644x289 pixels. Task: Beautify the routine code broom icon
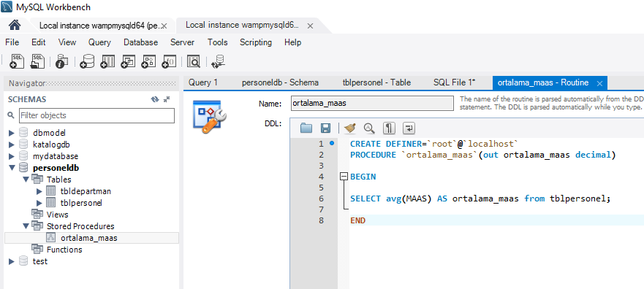(350, 128)
